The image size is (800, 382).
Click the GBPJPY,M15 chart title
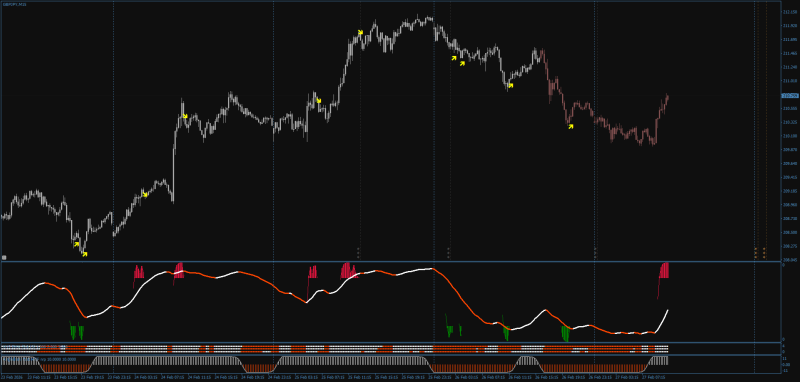[15, 4]
